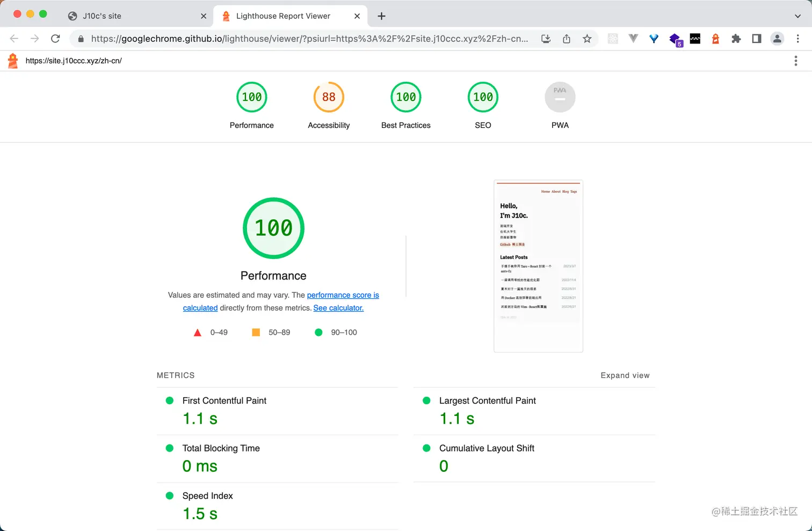Image resolution: width=812 pixels, height=531 pixels.
Task: Close the Lighthouse Report Viewer tab
Action: (357, 16)
